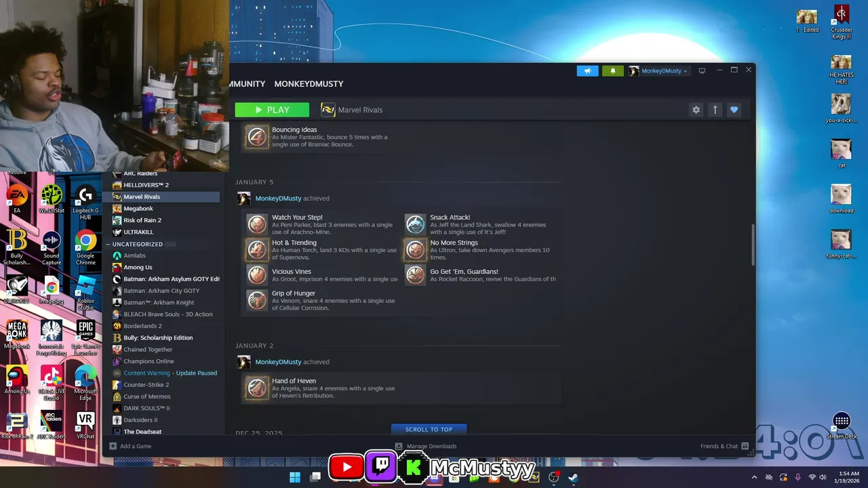Screen dimensions: 868x488
Task: Open EA desktop shortcut
Action: pos(17,200)
